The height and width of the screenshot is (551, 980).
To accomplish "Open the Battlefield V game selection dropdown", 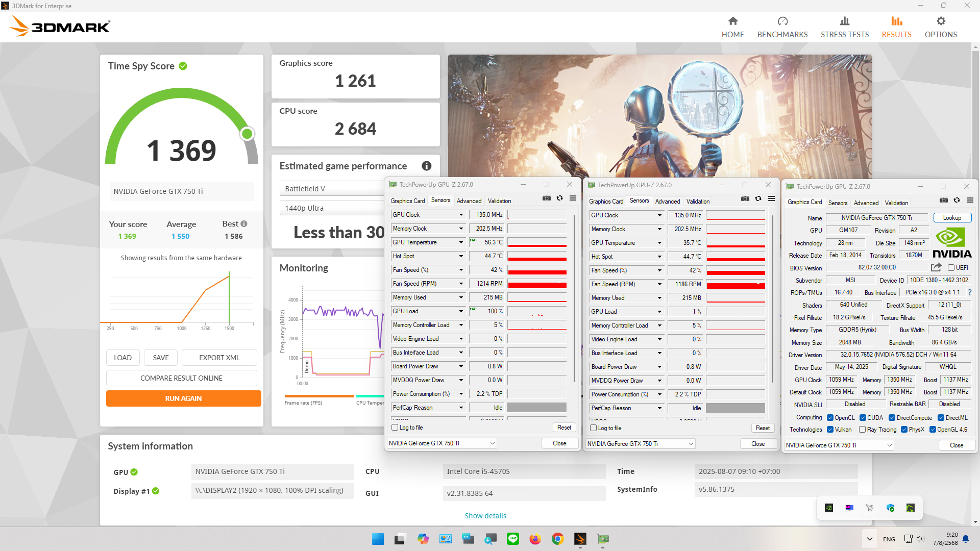I will click(332, 189).
